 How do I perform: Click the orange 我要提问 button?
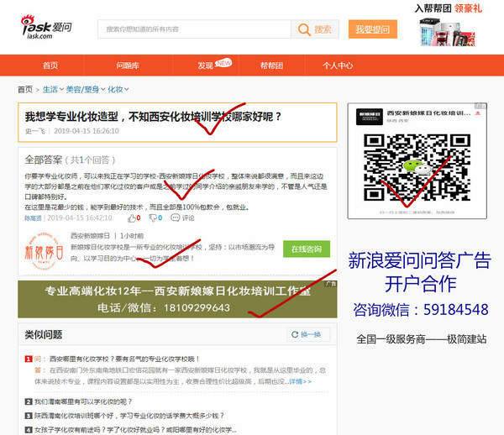[x=373, y=29]
